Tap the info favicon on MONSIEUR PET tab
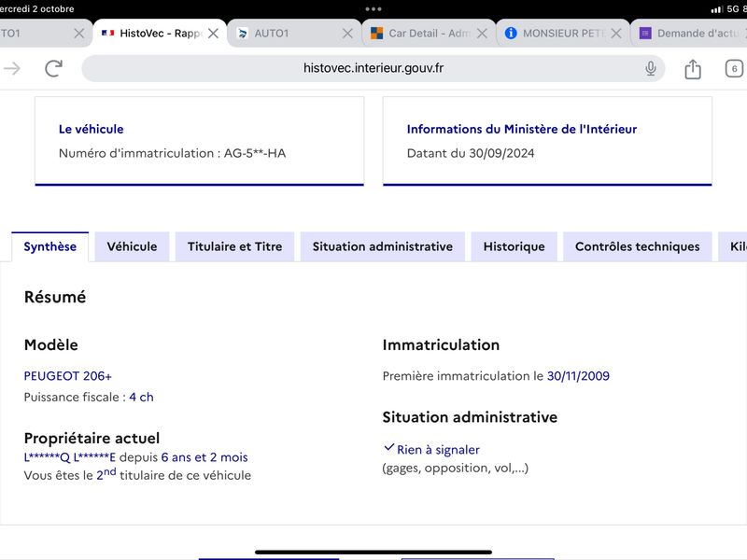 [x=511, y=33]
